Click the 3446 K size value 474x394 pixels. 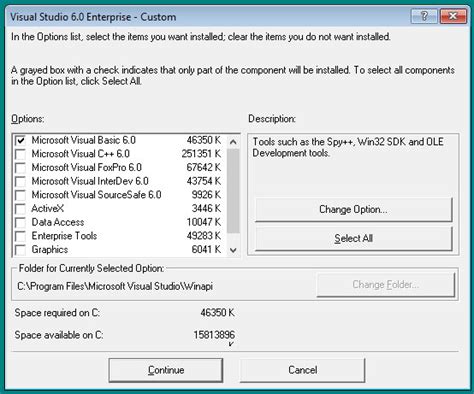point(206,209)
